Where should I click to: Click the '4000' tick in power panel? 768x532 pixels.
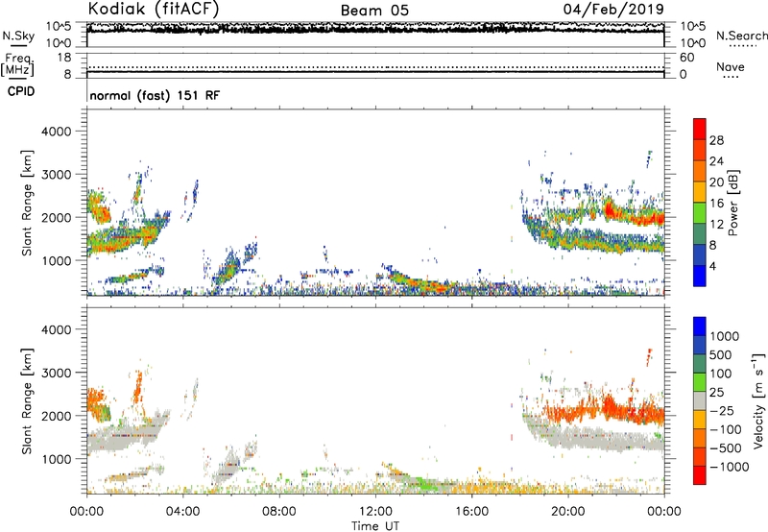[x=57, y=132]
